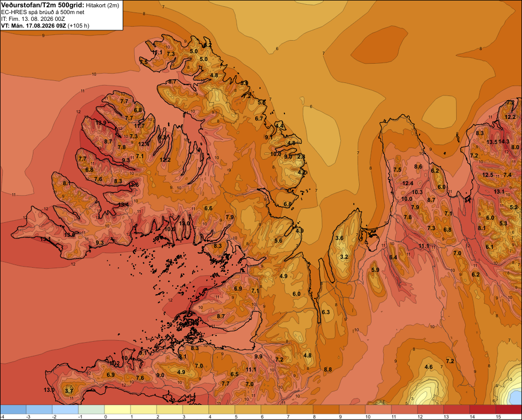Click the 13.9 temperature reading
The height and width of the screenshot is (420, 522).
(101, 123)
